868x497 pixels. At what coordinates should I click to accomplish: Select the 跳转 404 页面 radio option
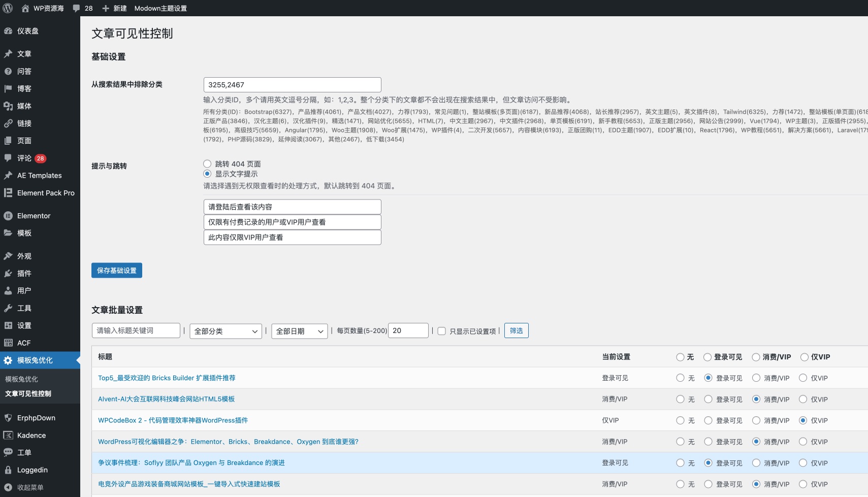point(207,163)
